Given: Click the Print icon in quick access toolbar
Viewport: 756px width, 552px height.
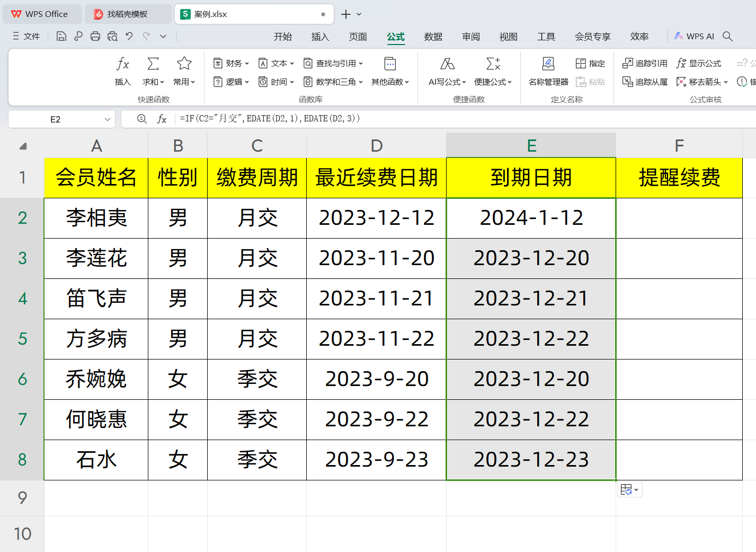Looking at the screenshot, I should click(x=95, y=36).
